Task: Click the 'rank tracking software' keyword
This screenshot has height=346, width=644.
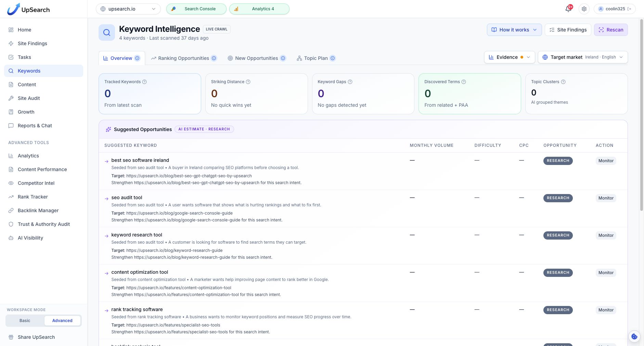Action: (x=137, y=309)
